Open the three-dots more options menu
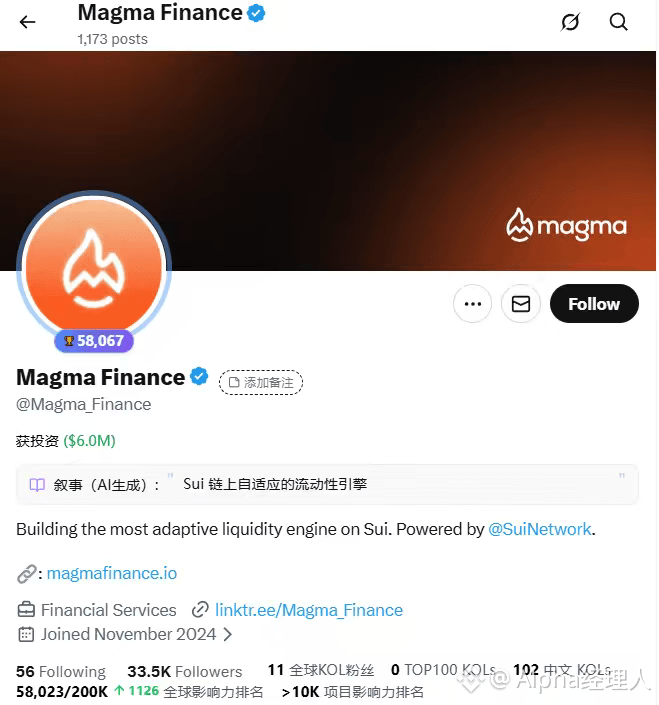Screen dimensions: 659x705 click(472, 303)
